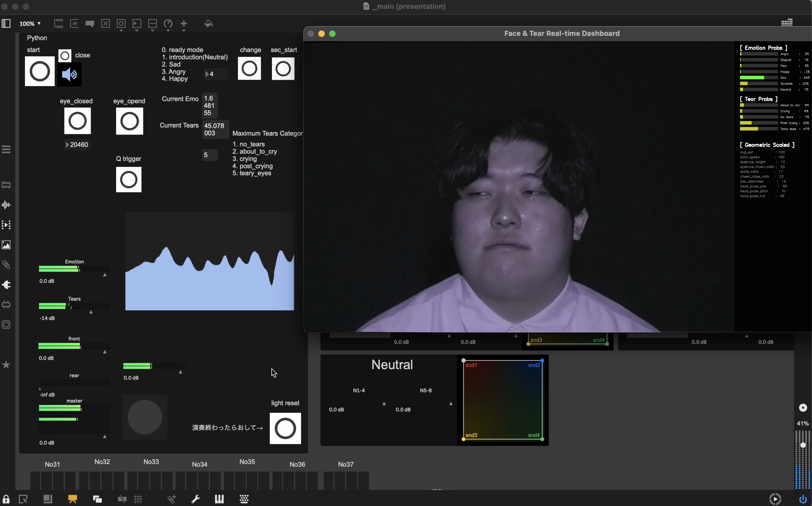Screen dimensions: 812x506
Task: Toggle the patcher lock icon
Action: [x=6, y=499]
